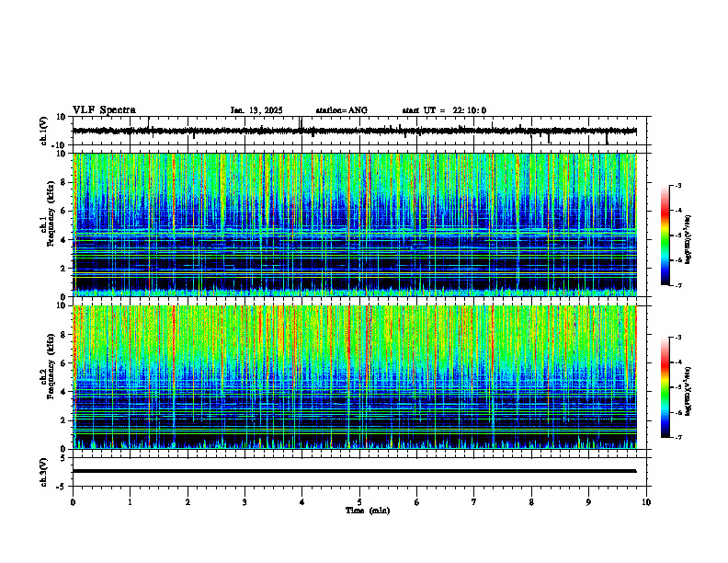
Task: Select the date text "Jan. 13, 2025"
Action: pos(256,110)
